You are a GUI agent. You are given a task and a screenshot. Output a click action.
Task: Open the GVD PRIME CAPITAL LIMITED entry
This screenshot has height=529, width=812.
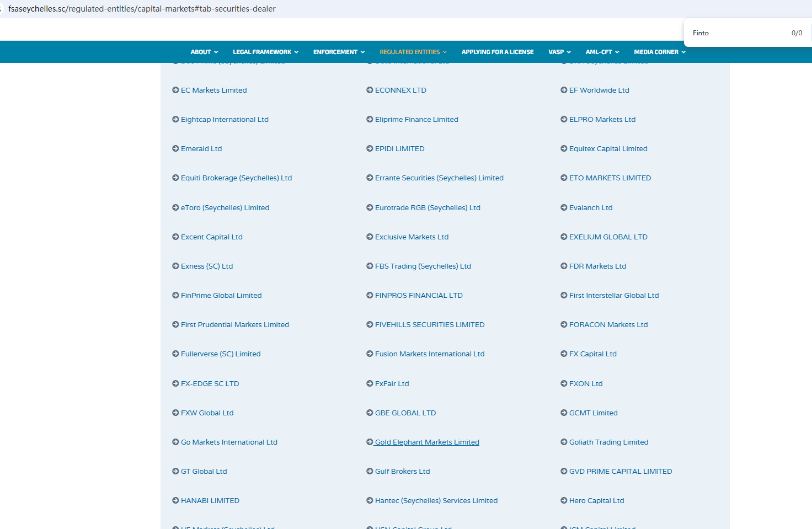[621, 471]
